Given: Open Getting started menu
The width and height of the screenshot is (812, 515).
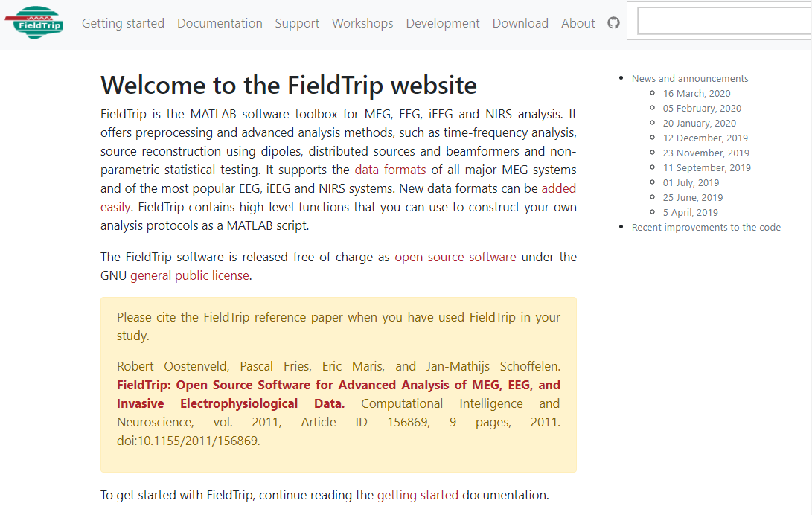Looking at the screenshot, I should (x=123, y=23).
